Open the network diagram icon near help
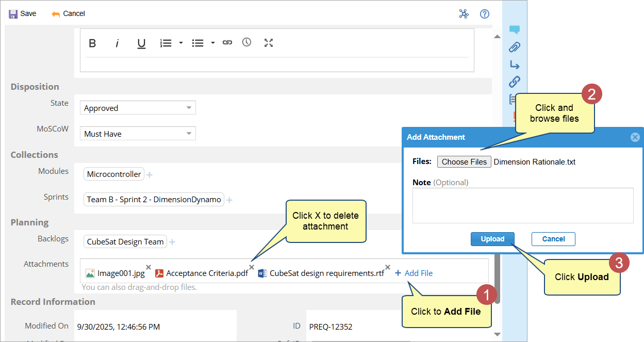Image resolution: width=644 pixels, height=342 pixels. click(x=464, y=14)
